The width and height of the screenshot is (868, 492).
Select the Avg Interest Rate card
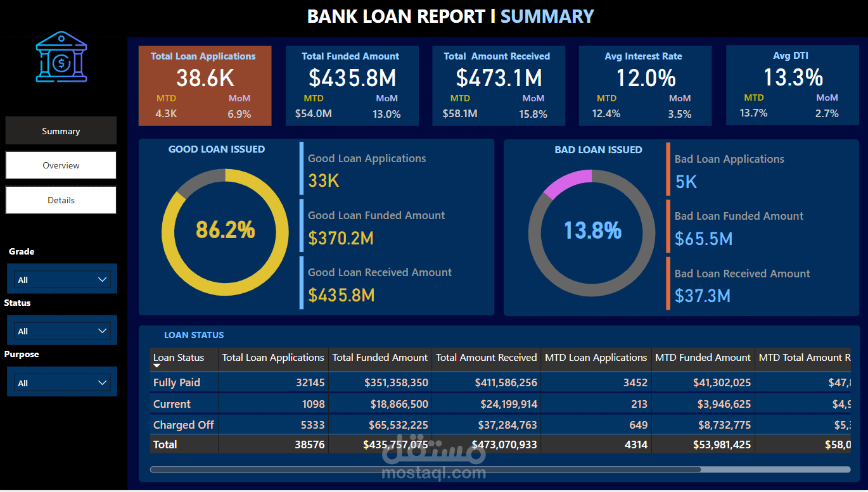click(645, 85)
